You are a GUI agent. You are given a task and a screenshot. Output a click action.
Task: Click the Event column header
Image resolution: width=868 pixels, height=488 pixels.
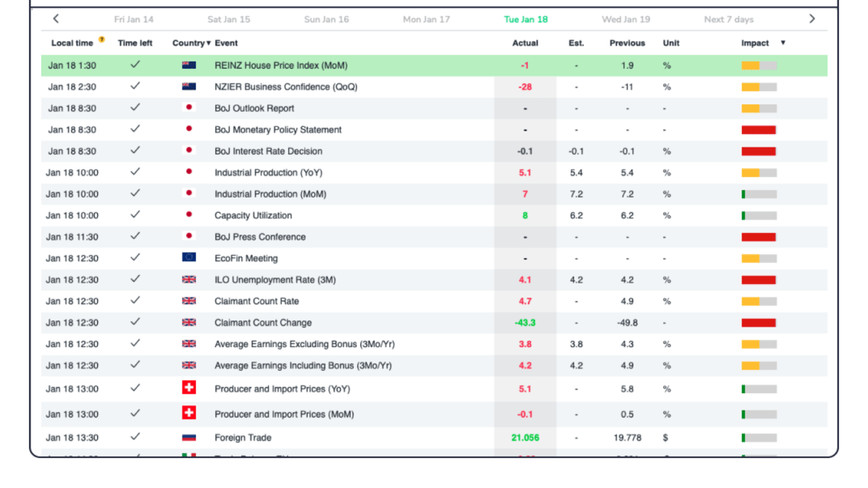point(226,43)
